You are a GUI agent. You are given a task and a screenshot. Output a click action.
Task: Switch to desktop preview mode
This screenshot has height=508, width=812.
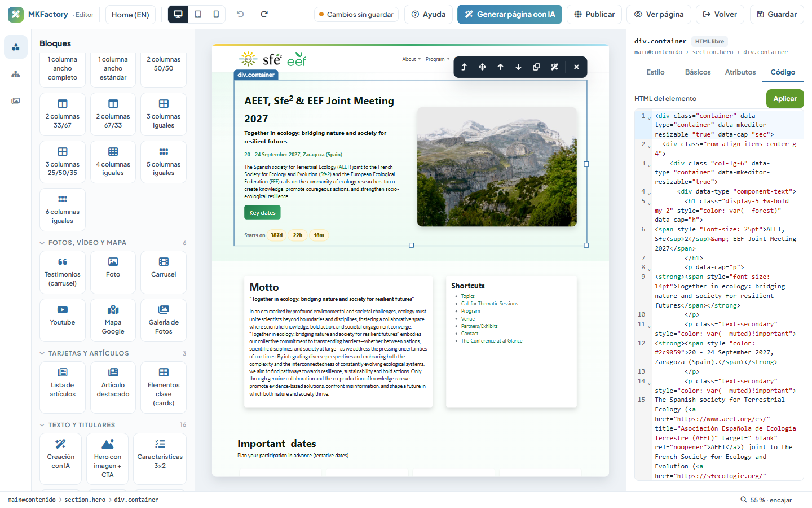click(x=178, y=14)
